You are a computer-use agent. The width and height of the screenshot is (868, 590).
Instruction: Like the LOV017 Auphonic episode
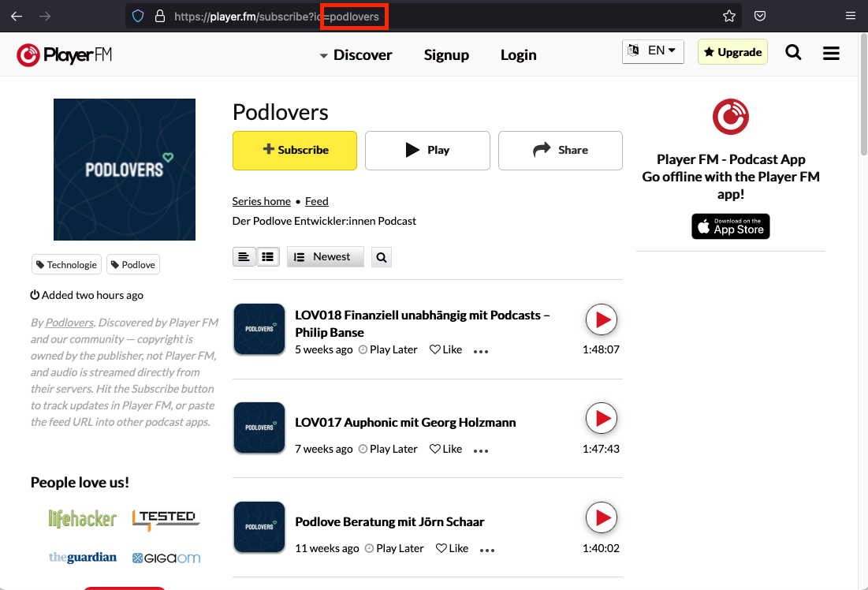pyautogui.click(x=446, y=449)
